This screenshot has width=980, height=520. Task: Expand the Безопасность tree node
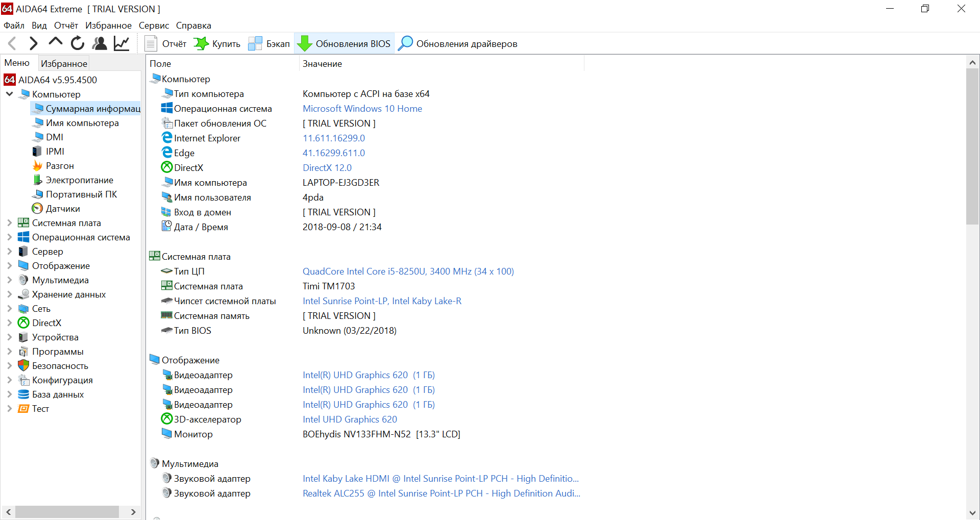10,366
